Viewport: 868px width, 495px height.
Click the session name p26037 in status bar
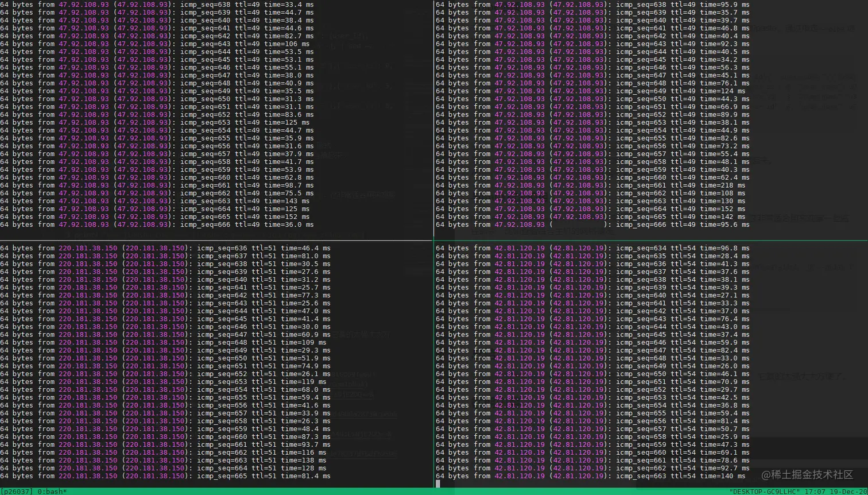pos(17,491)
